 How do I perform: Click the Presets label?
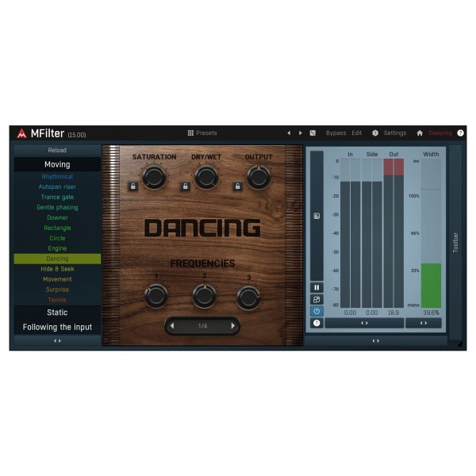(x=206, y=133)
